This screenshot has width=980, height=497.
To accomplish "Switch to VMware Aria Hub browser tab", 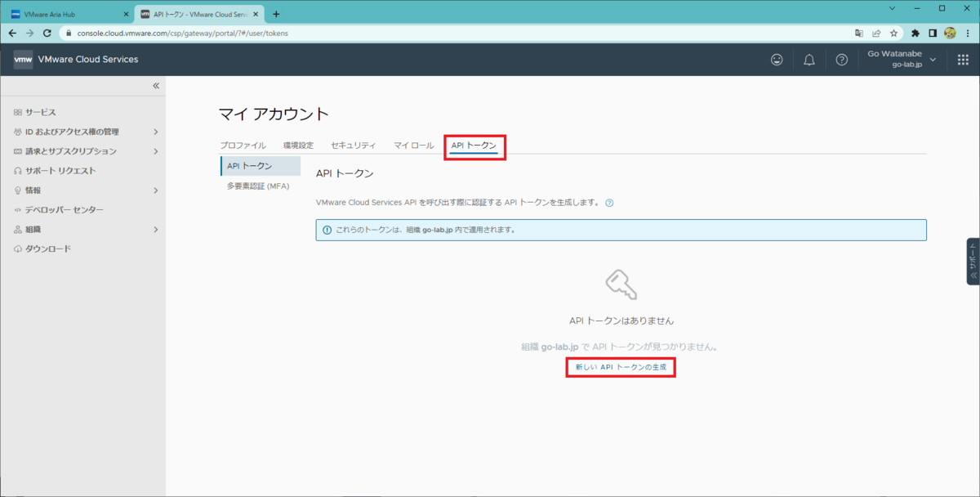I will [x=67, y=14].
